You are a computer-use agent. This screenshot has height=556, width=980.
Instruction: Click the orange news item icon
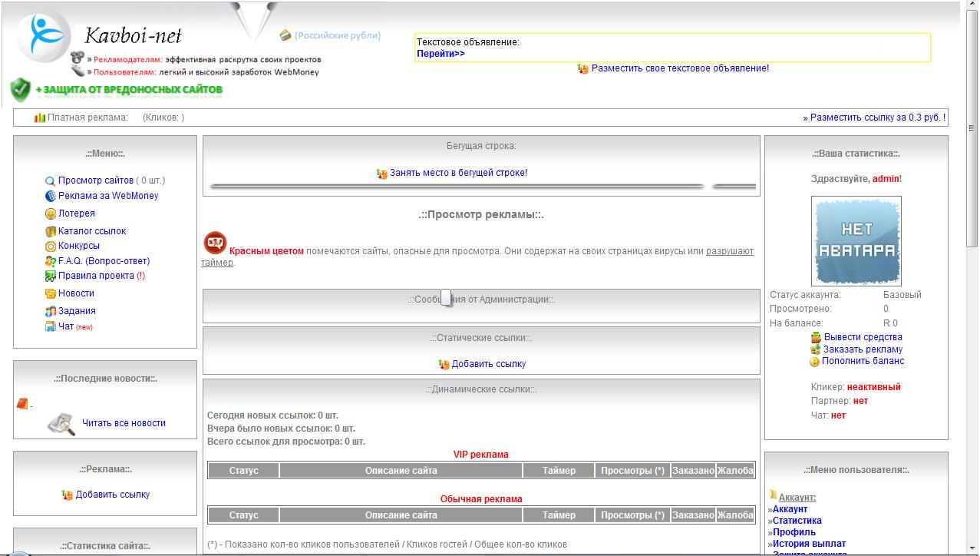[22, 403]
